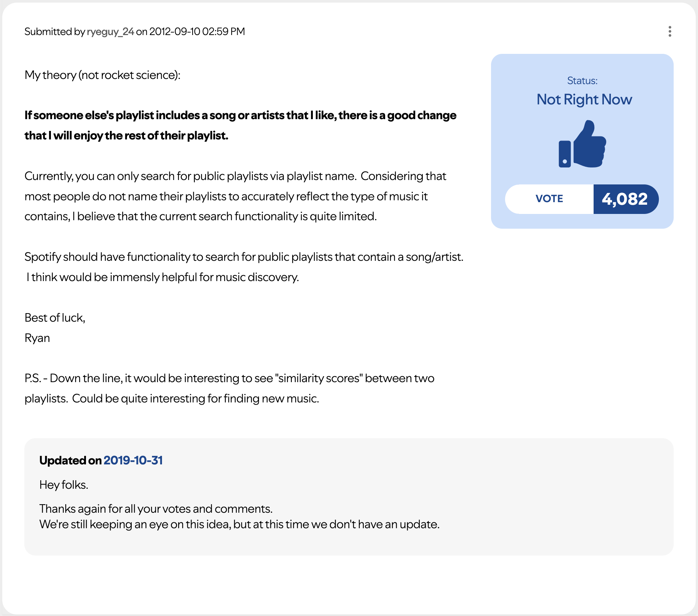Click the "Ryan" signature text
698x616 pixels.
point(37,338)
